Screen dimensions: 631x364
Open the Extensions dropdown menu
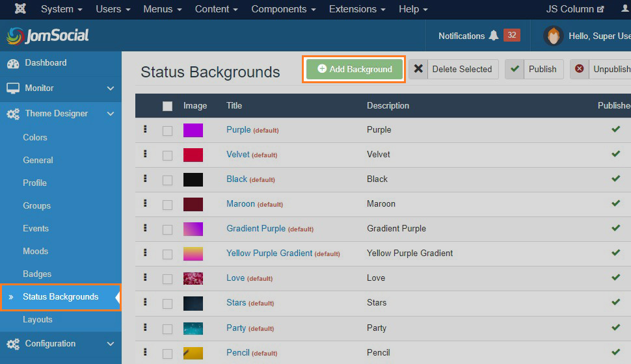(357, 9)
